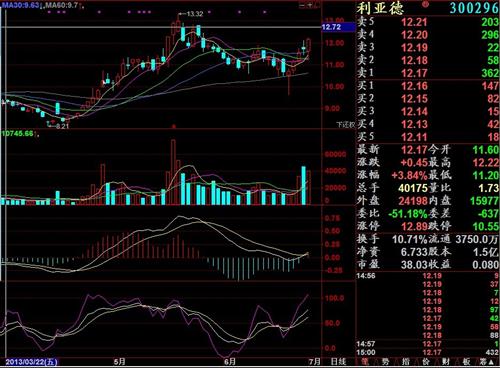The image size is (500, 368).
Task: Click the 涨幅 value +3.84%
Action: click(410, 175)
